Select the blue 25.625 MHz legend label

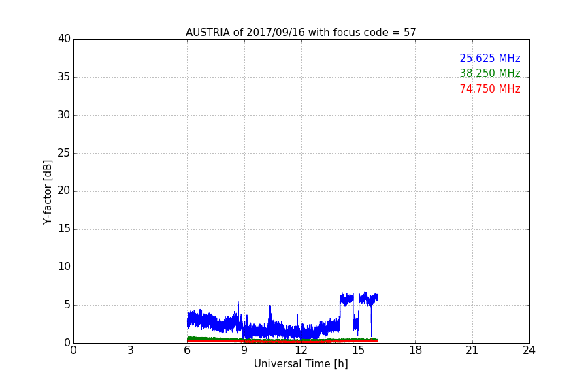pyautogui.click(x=490, y=58)
